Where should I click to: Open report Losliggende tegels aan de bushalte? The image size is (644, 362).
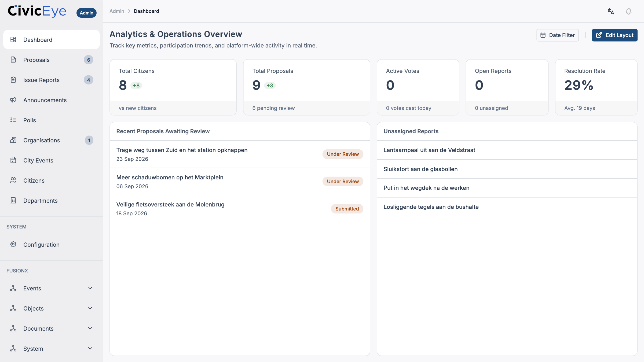point(507,207)
